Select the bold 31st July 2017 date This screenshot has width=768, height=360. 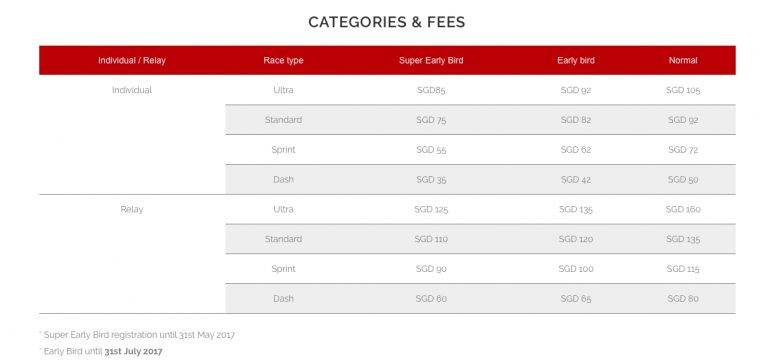pos(133,352)
